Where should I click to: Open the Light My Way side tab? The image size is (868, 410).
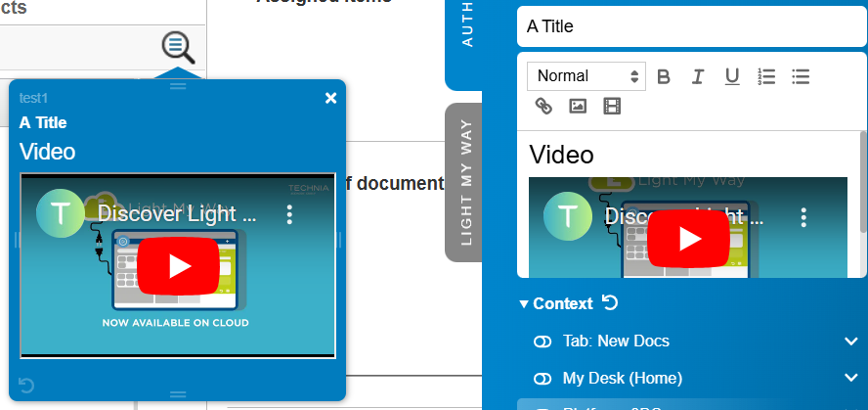tap(464, 182)
